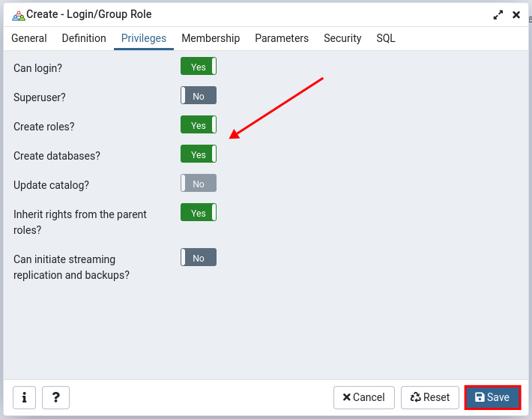Disable the Create databases switch
532x419 pixels.
pos(198,154)
